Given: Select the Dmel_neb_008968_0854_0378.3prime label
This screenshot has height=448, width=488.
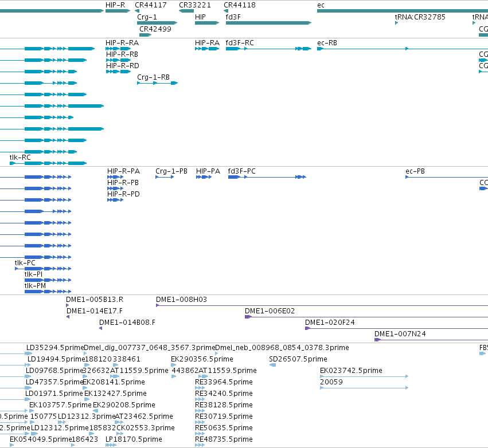Looking at the screenshot, I should click(282, 348).
